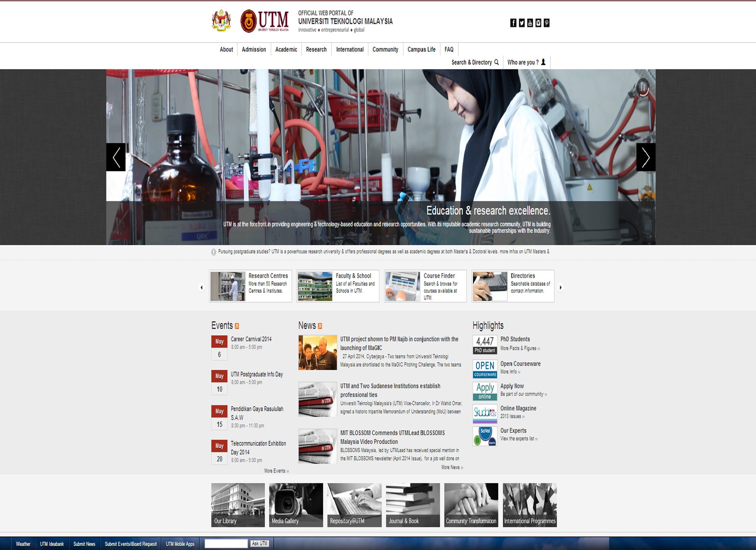Image resolution: width=756 pixels, height=550 pixels.
Task: Click 'View the experts list' link
Action: pyautogui.click(x=519, y=439)
